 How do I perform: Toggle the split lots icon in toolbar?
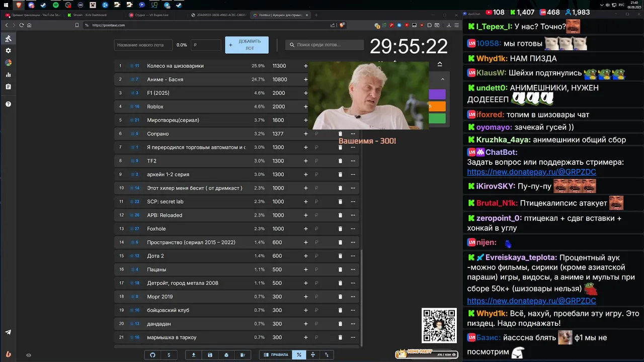(x=313, y=355)
